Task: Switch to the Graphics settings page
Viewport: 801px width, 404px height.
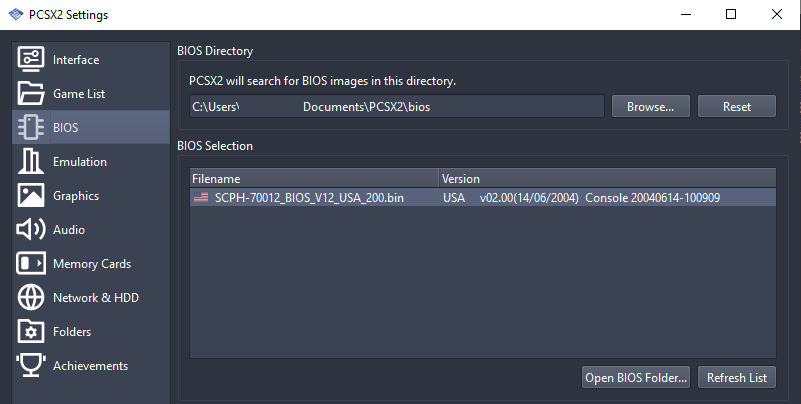Action: [x=76, y=196]
